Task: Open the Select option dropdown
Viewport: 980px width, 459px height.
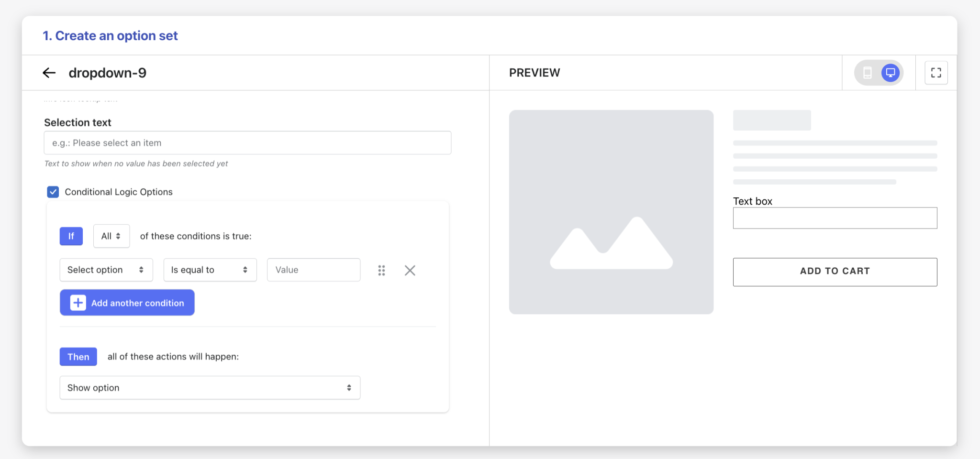Action: pyautogui.click(x=106, y=270)
